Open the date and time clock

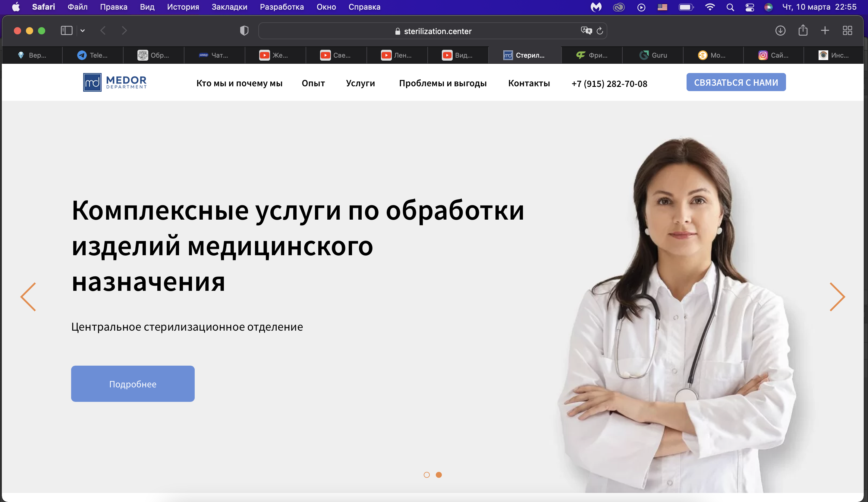[x=819, y=7]
